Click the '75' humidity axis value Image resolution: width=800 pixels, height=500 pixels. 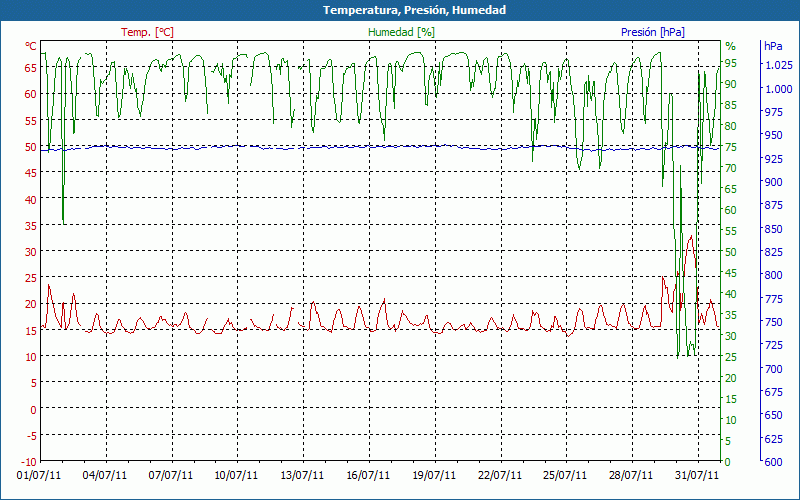point(731,147)
